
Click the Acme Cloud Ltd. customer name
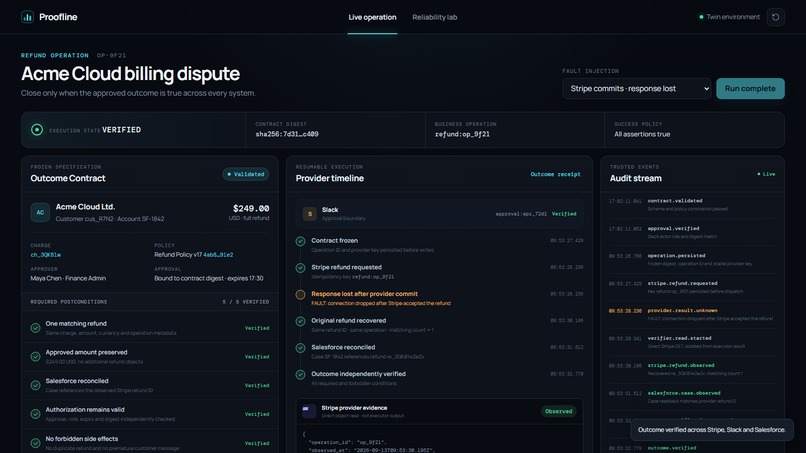click(x=85, y=207)
